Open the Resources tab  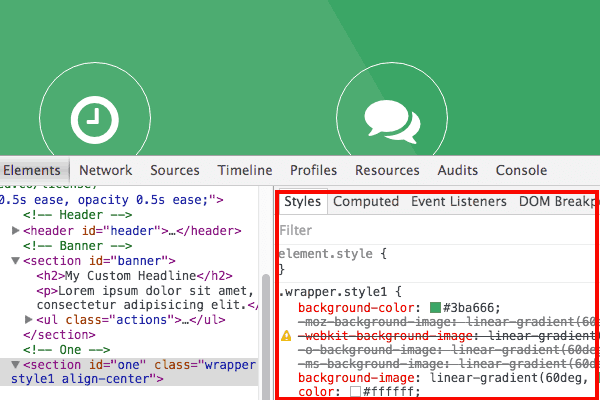coord(387,170)
